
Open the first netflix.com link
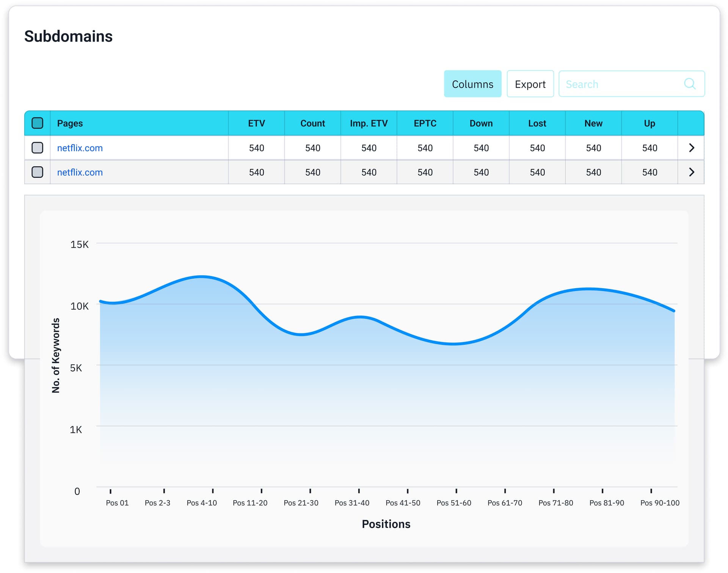80,148
